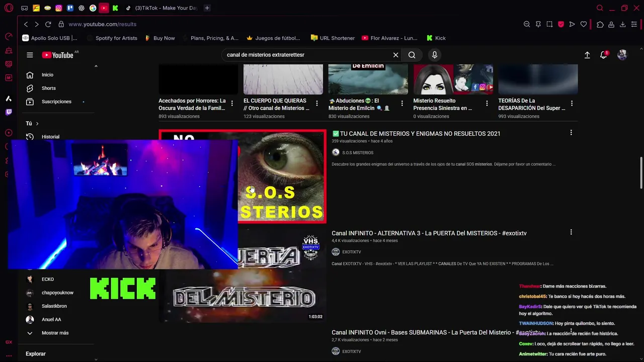The image size is (644, 362).
Task: Clear the search query with the X
Action: coord(395,55)
